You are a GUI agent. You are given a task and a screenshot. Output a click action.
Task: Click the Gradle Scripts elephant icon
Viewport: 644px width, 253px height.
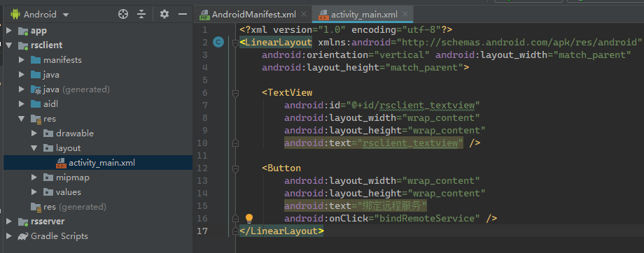coord(23,237)
